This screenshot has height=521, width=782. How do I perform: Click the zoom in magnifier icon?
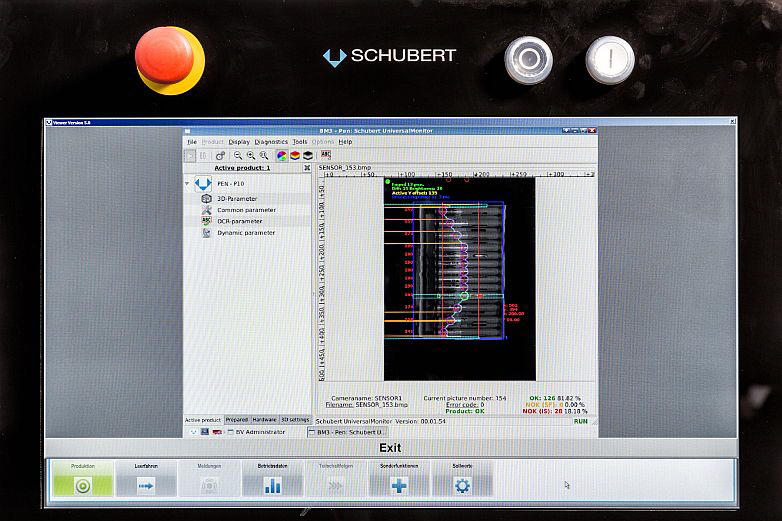[x=251, y=156]
